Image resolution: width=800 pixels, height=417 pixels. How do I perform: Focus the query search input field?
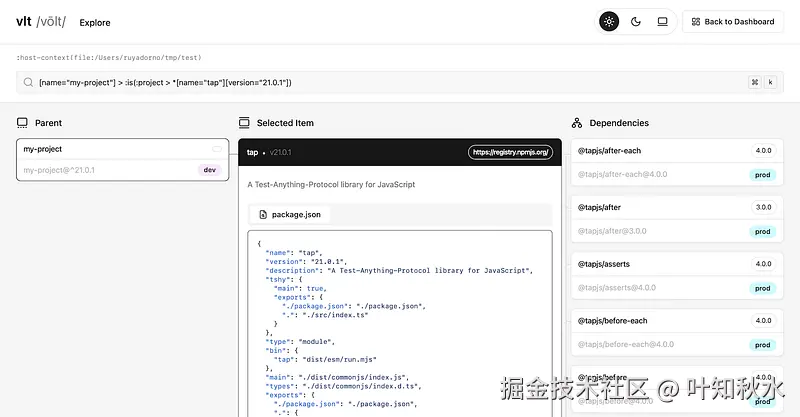(x=399, y=82)
